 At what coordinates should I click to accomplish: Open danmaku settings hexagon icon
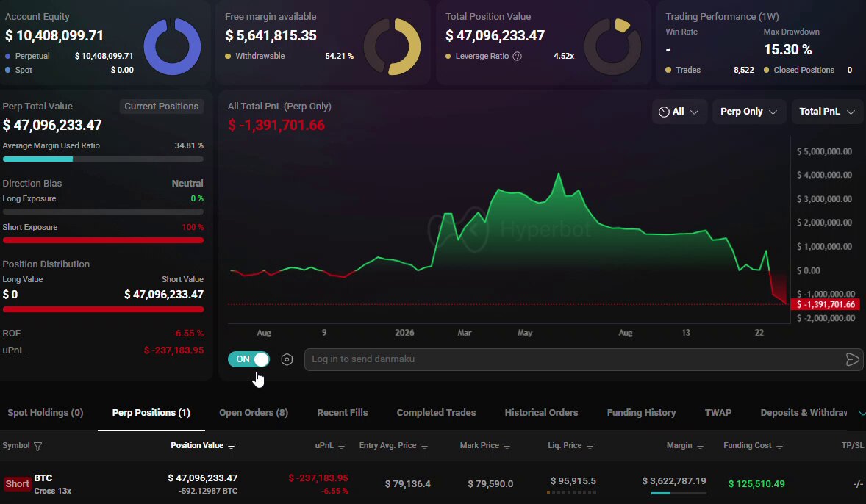pyautogui.click(x=287, y=359)
